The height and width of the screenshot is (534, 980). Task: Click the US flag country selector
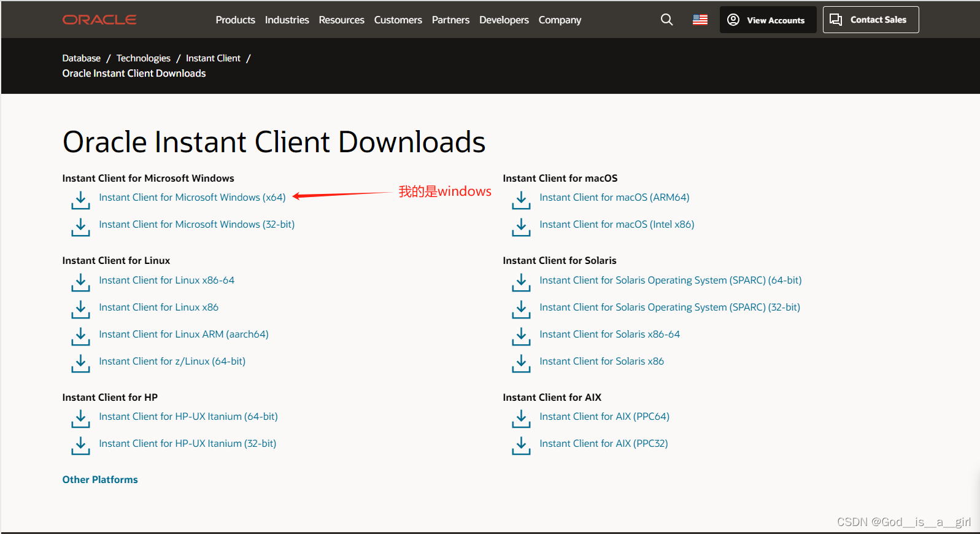click(700, 20)
